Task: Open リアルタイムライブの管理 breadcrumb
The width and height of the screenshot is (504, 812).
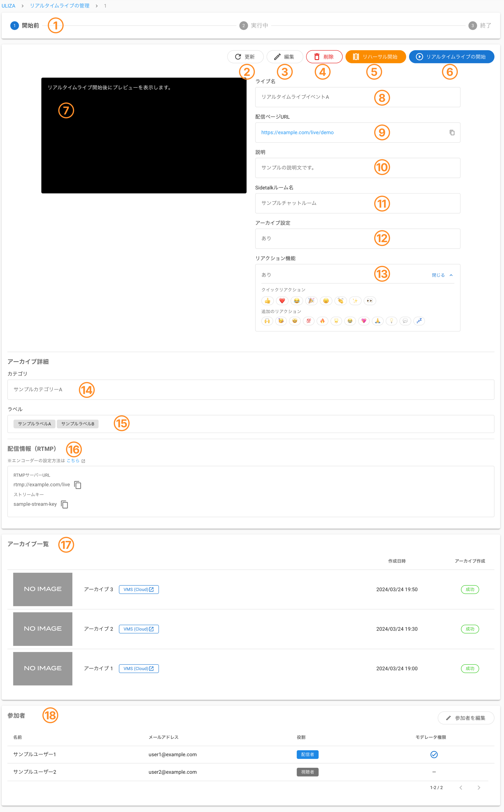Action: (60, 6)
